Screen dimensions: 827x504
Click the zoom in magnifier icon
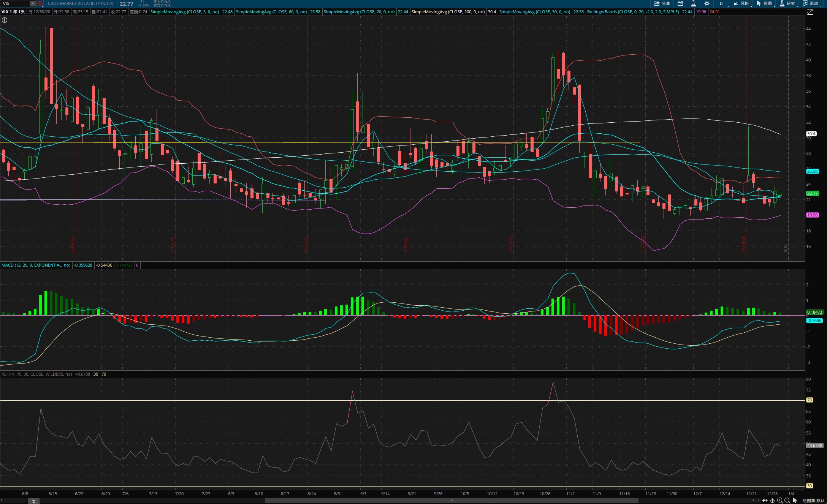coord(780,501)
